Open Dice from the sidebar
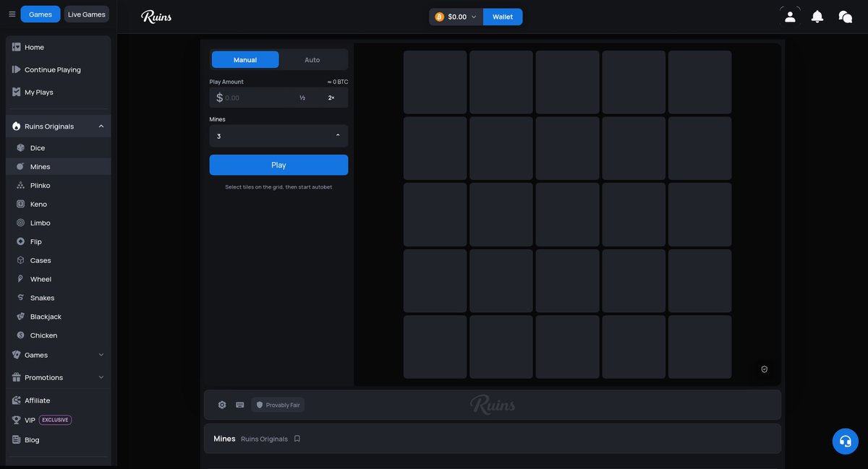Screen dimensions: 868x469 click(x=59, y=148)
